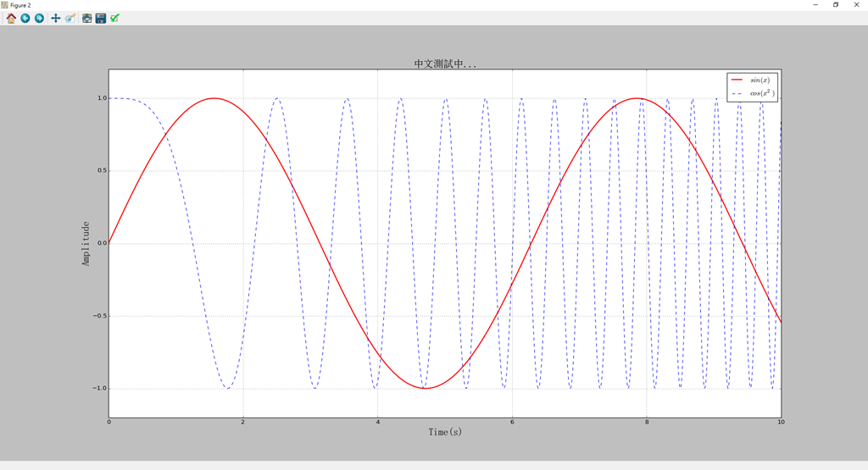Click the x-axis tick label 4
868x470 pixels.
(x=378, y=423)
